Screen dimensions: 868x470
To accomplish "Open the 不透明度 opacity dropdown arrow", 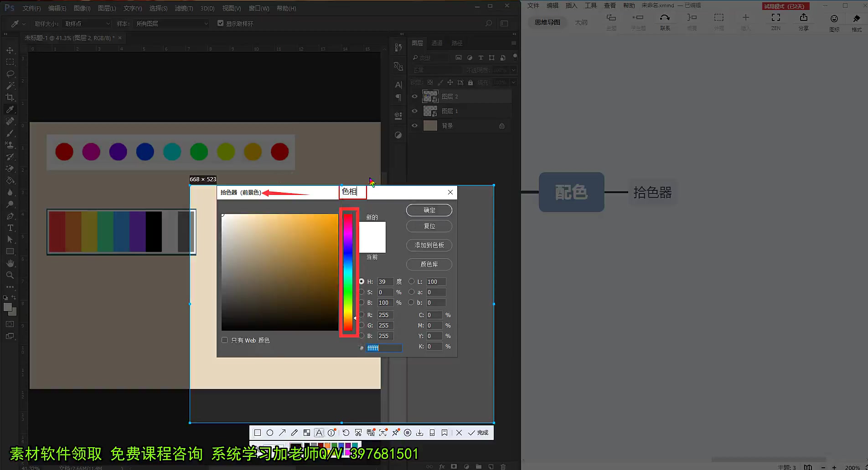I will (x=514, y=70).
